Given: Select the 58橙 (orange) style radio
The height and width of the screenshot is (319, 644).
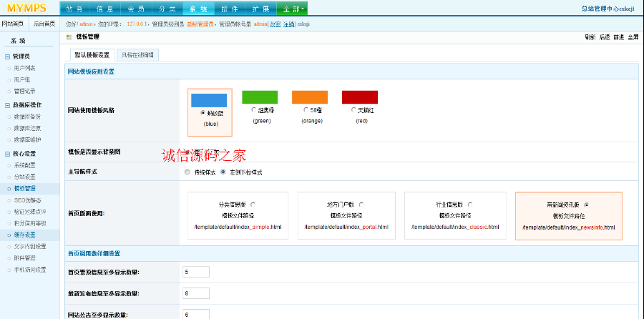Looking at the screenshot, I should click(306, 110).
